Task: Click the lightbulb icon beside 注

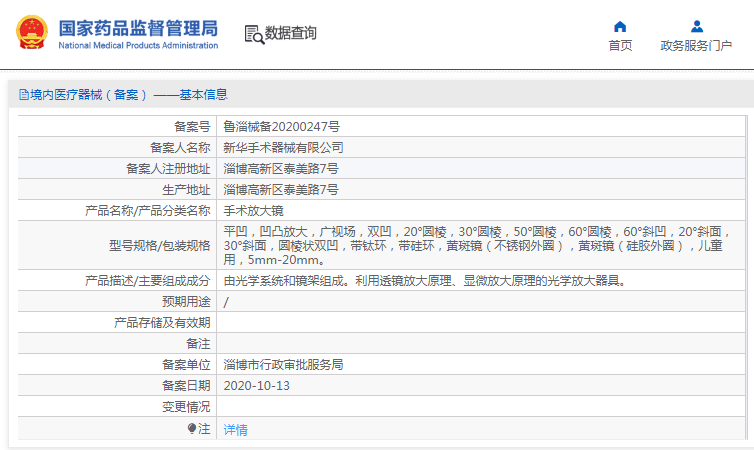Action: pyautogui.click(x=192, y=428)
